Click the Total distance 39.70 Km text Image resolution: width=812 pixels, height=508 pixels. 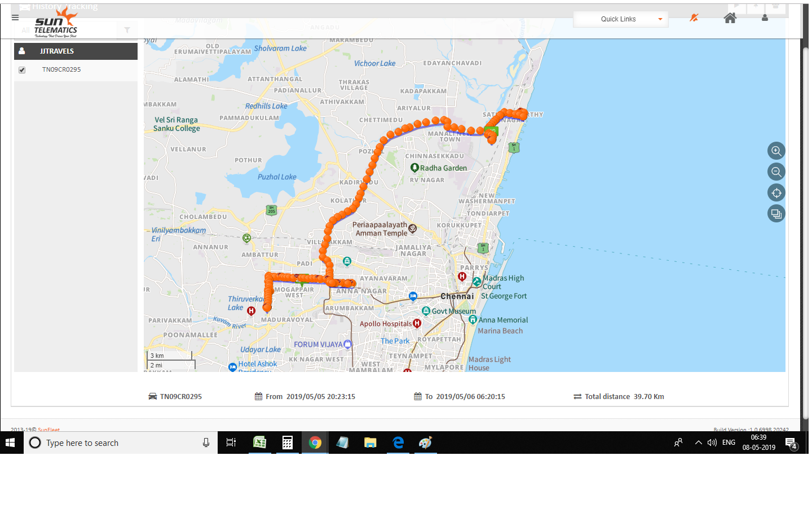tap(624, 397)
